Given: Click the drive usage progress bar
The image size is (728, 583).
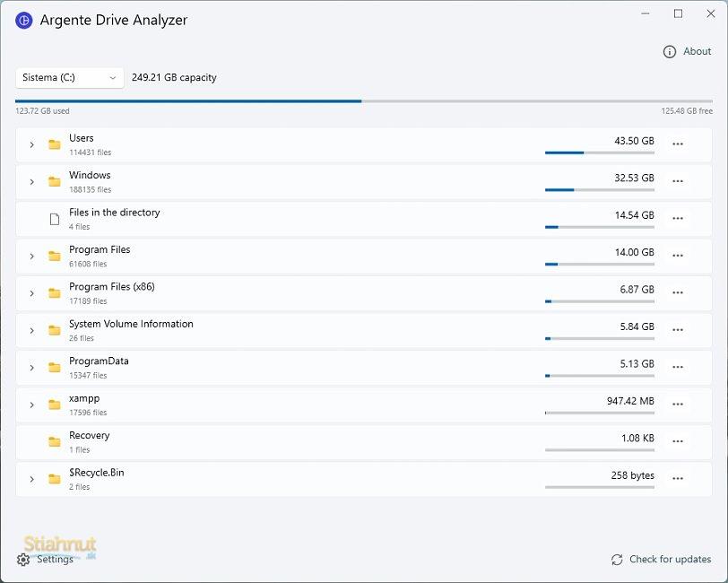Looking at the screenshot, I should [363, 100].
